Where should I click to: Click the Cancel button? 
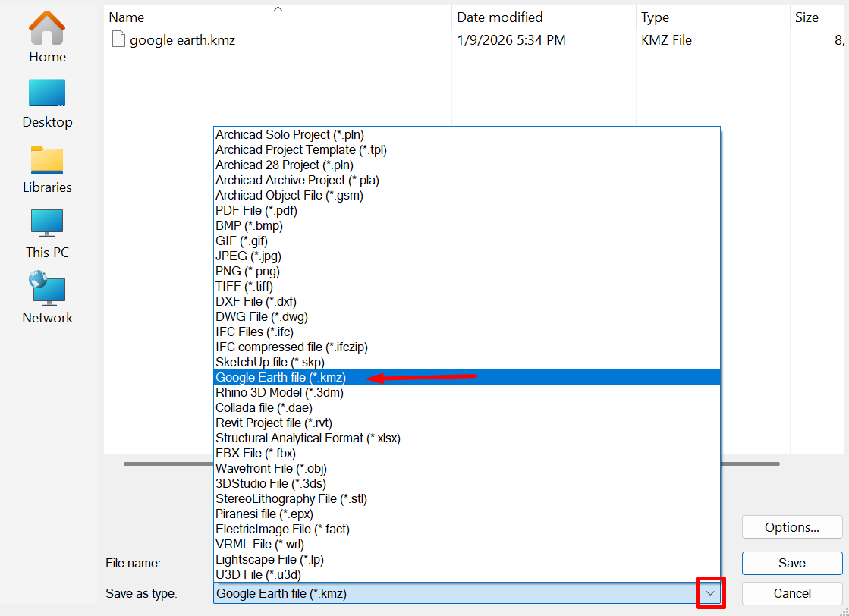pyautogui.click(x=791, y=593)
